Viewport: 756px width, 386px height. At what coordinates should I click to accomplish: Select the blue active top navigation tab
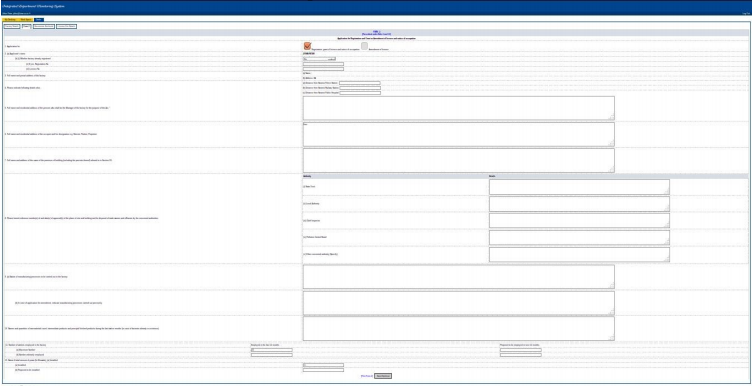(x=39, y=20)
